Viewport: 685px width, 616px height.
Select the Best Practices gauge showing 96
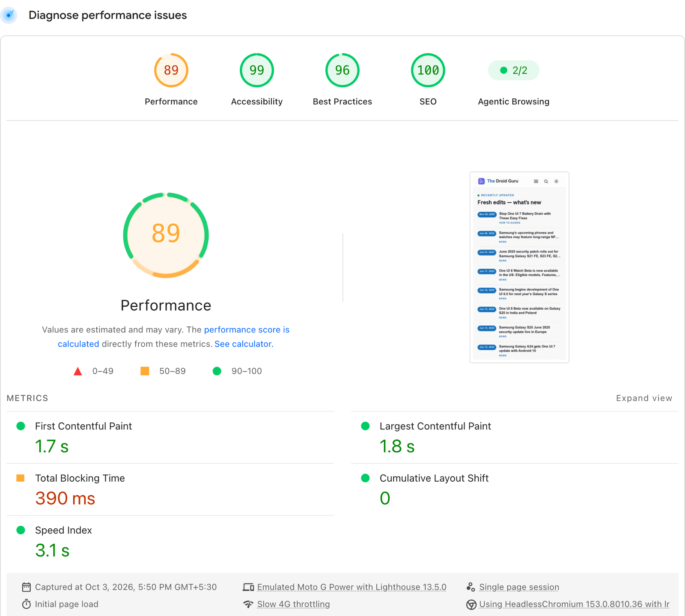(342, 70)
